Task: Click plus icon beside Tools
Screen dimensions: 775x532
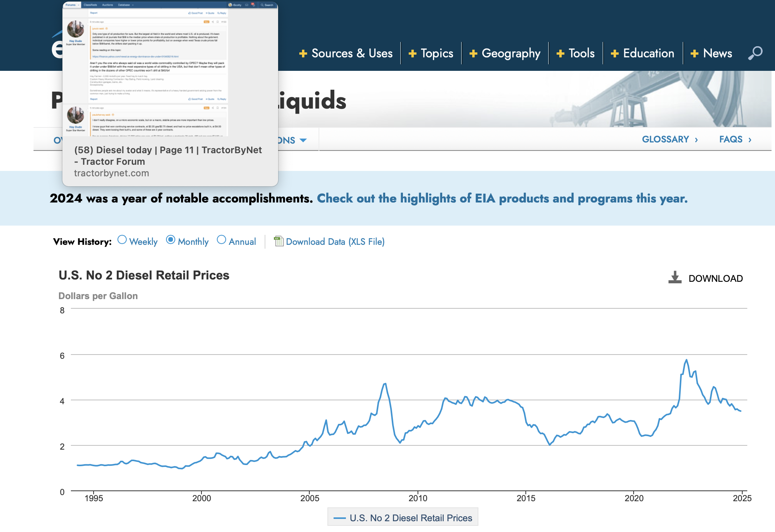Action: [x=560, y=54]
